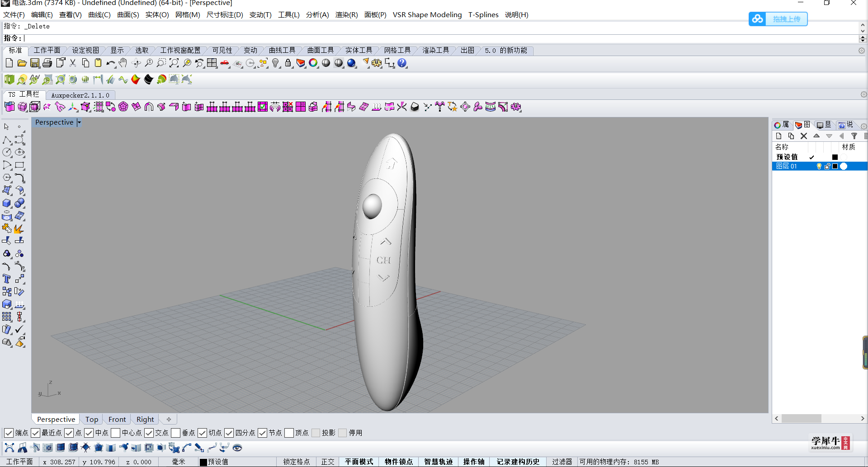Click in the 指令 command input field

[x=441, y=38]
